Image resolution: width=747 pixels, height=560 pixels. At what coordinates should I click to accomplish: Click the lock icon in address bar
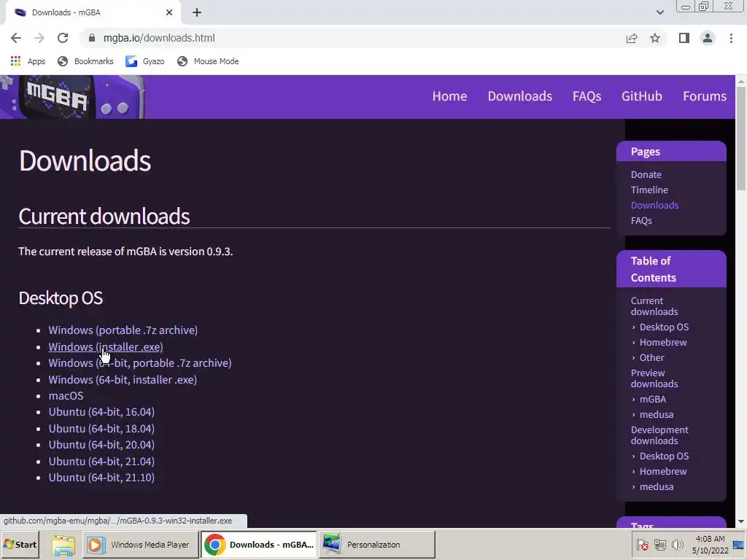[92, 38]
